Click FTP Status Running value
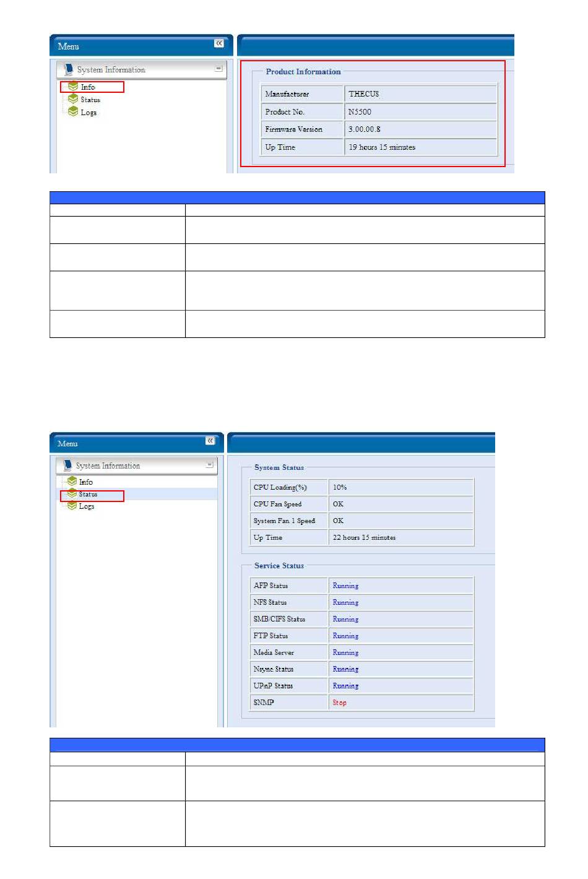The image size is (588, 879). click(x=345, y=636)
